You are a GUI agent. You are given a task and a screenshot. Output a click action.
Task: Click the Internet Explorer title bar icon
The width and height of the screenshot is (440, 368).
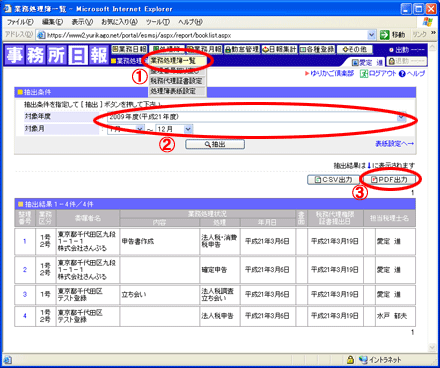[x=8, y=9]
